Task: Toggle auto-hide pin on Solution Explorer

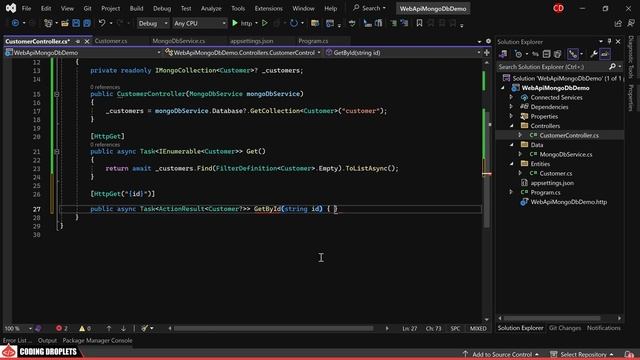Action: click(x=609, y=41)
